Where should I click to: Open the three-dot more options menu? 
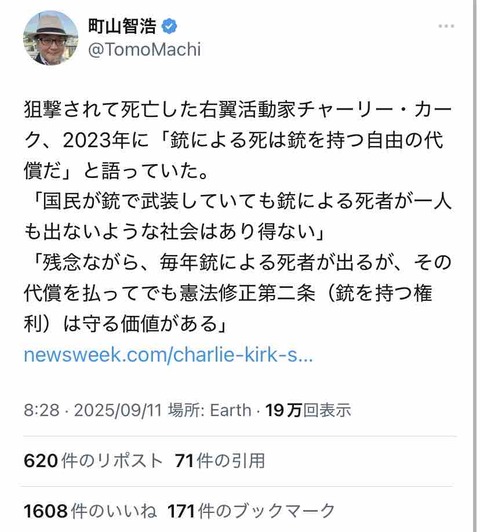tap(446, 26)
